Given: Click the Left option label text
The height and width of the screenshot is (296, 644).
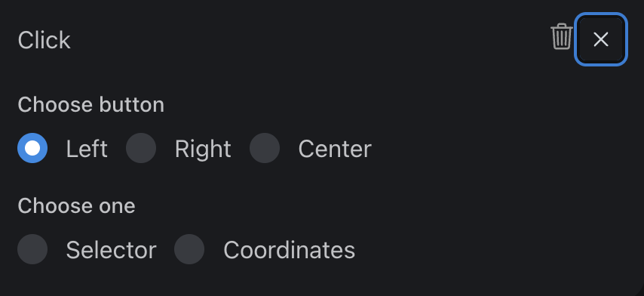Looking at the screenshot, I should coord(87,149).
